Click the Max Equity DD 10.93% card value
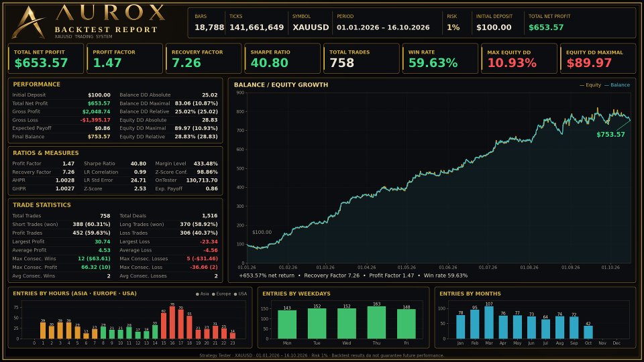644x362 pixels. [512, 63]
